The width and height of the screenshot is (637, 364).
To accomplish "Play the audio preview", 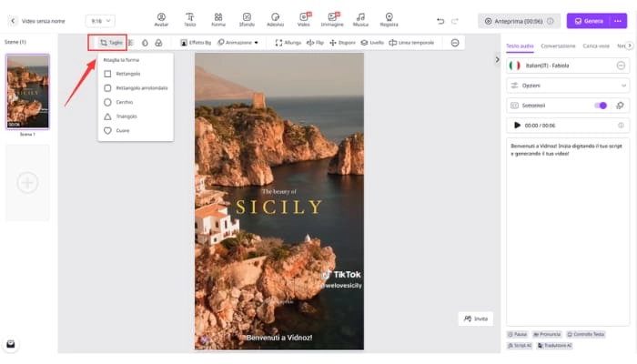I will point(517,126).
